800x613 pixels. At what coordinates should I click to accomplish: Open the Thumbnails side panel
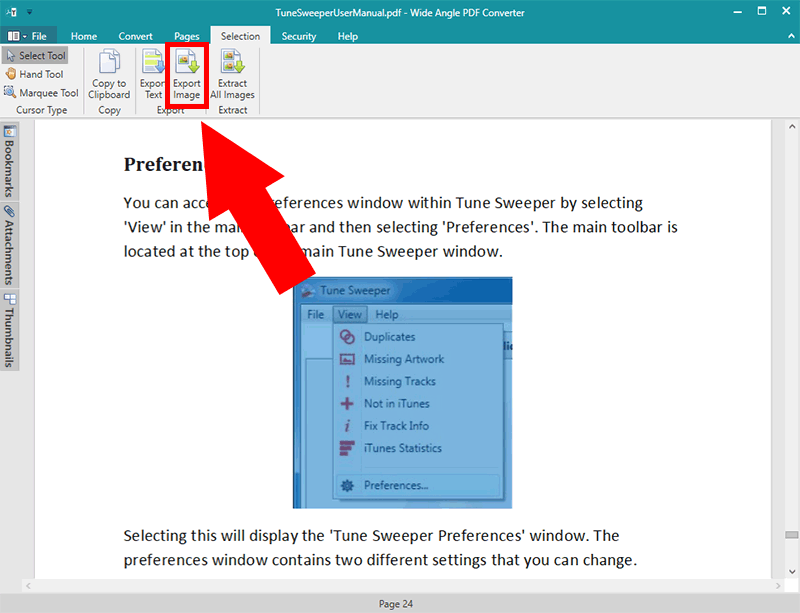(x=9, y=331)
